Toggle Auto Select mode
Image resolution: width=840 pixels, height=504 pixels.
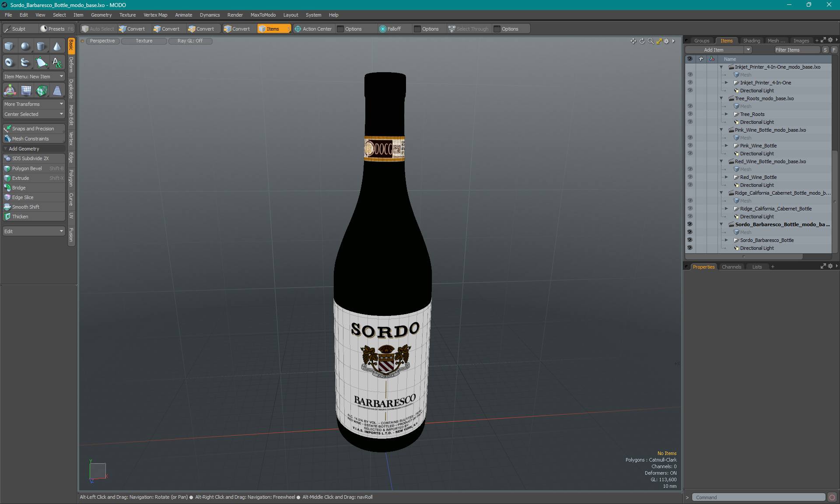pos(98,29)
